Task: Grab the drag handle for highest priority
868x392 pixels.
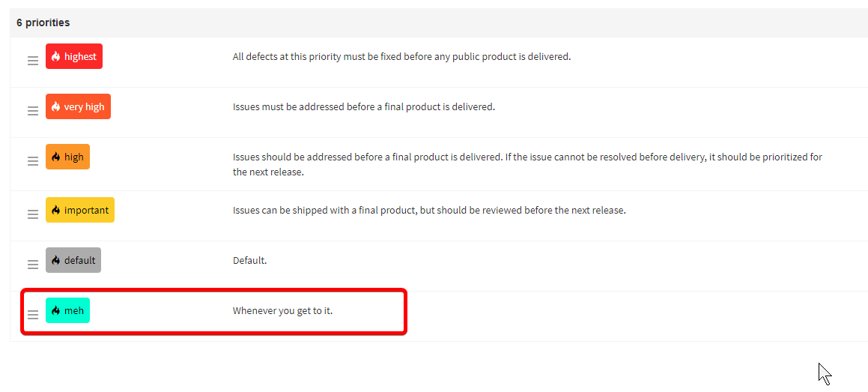Action: click(33, 61)
